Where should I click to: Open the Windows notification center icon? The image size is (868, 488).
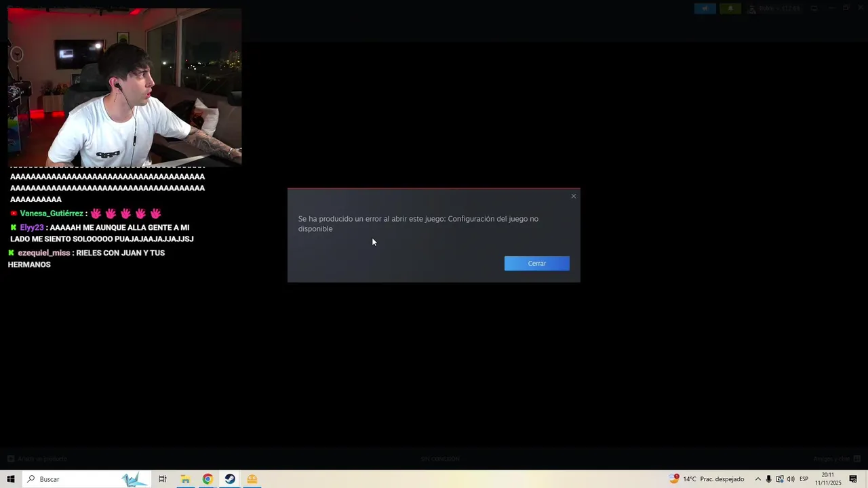pyautogui.click(x=853, y=479)
